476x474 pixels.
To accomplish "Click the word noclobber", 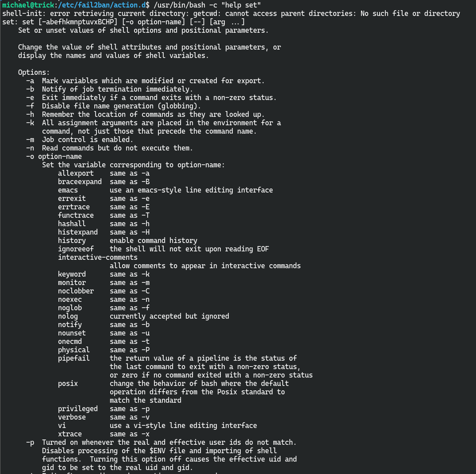I will (76, 291).
